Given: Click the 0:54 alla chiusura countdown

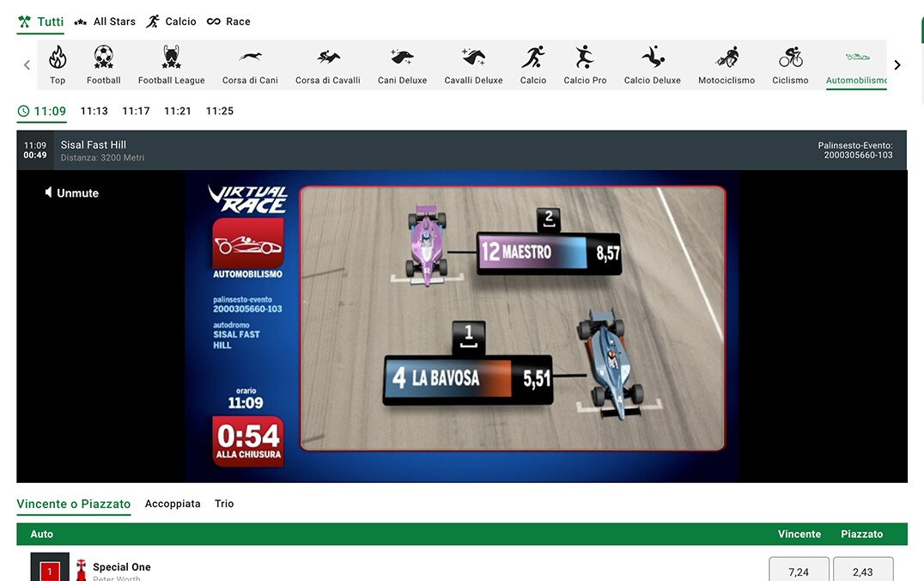Looking at the screenshot, I should [x=248, y=441].
